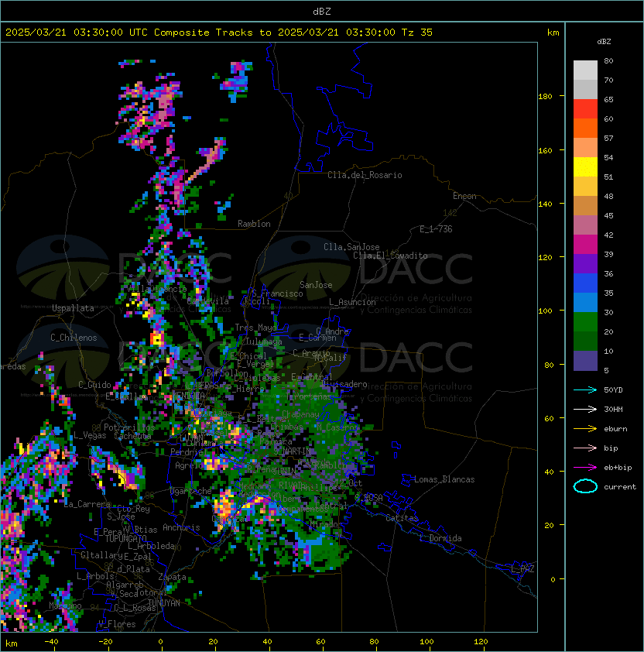Click the 'L_Asuncion' map label
The height and width of the screenshot is (652, 644).
(x=352, y=302)
